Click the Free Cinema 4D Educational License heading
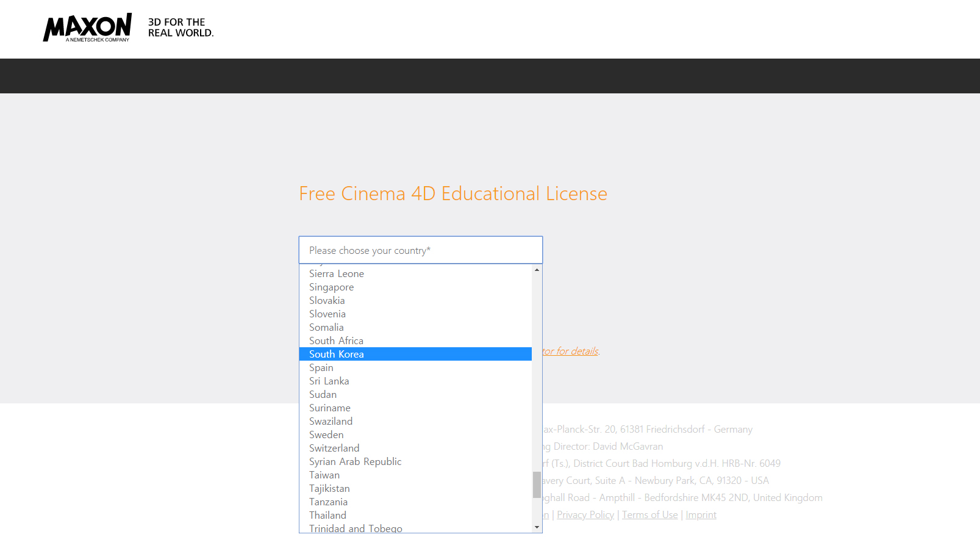 pos(453,193)
